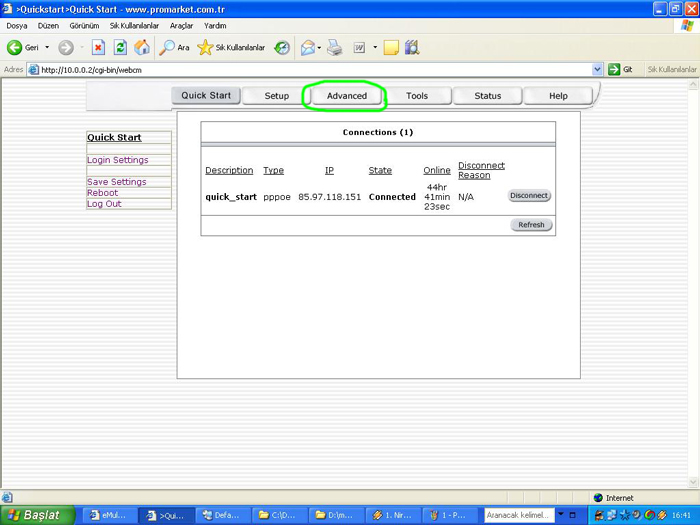Image resolution: width=700 pixels, height=525 pixels.
Task: Open the mail icon dropdown arrow
Action: (x=319, y=48)
